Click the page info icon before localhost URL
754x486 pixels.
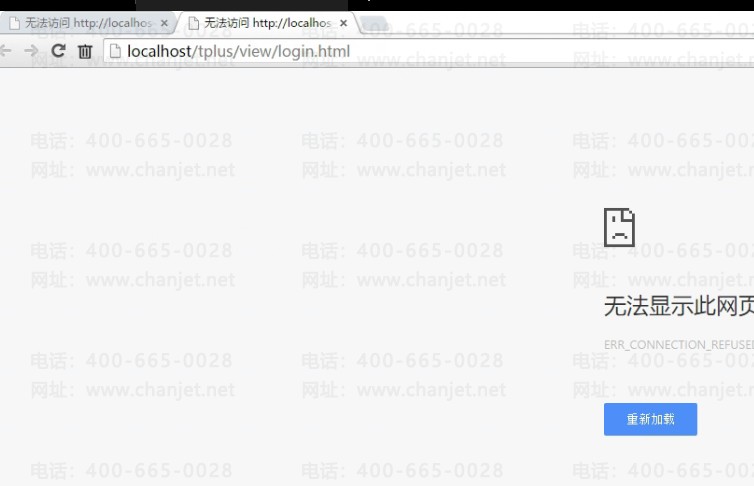coord(115,51)
